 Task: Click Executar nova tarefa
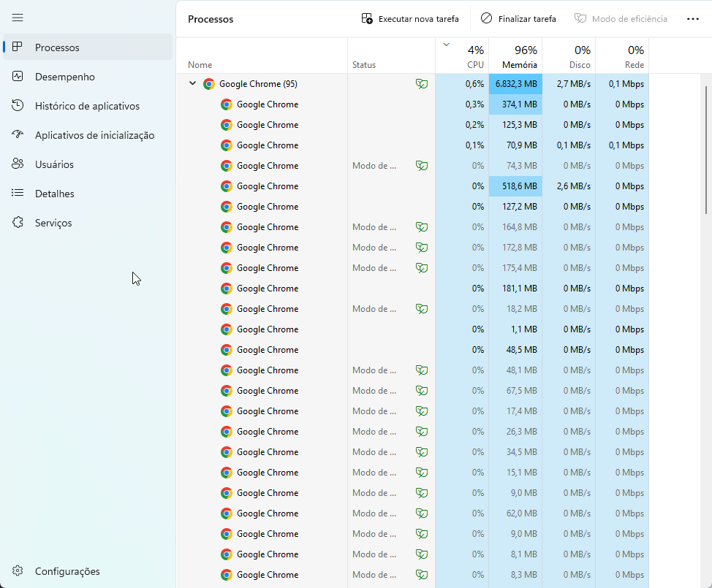click(x=410, y=18)
